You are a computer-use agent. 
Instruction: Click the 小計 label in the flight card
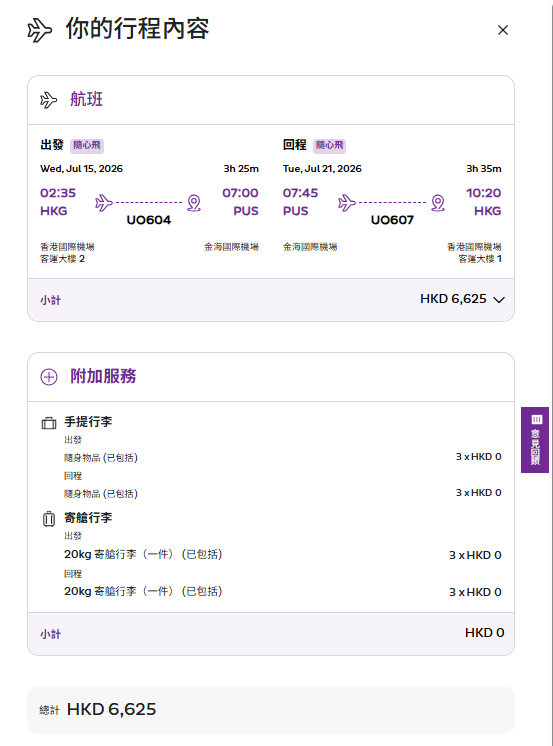point(50,300)
